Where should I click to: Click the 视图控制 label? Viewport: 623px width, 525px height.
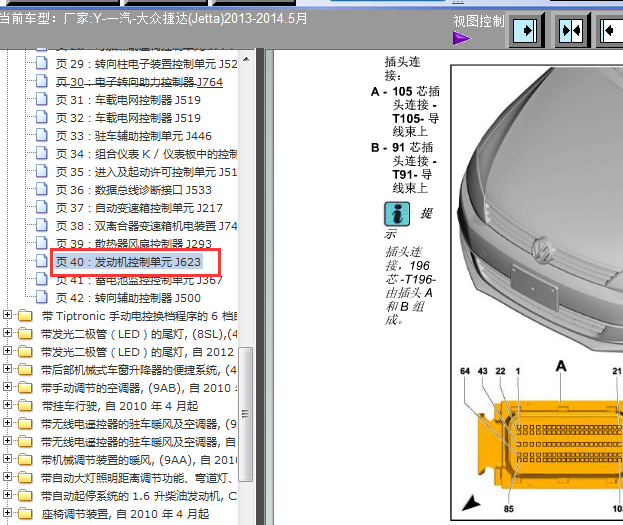(x=479, y=21)
